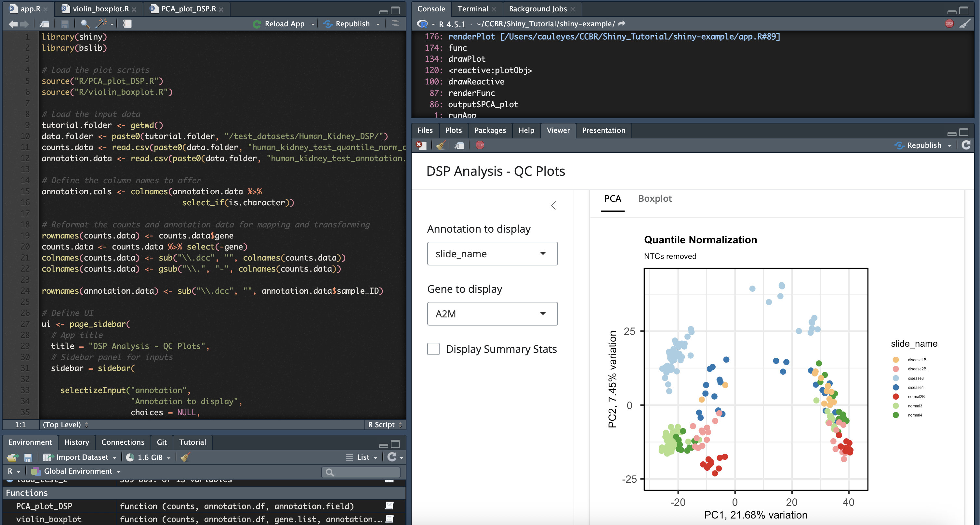Clear console with the broom icon

click(x=964, y=24)
